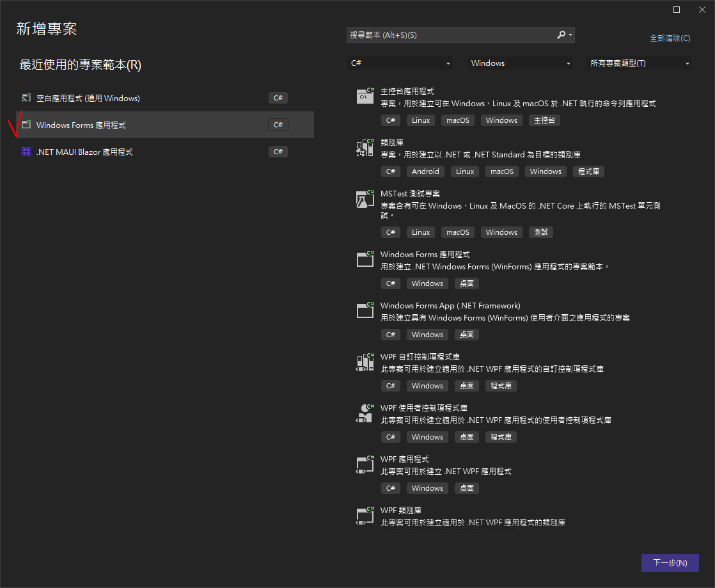Click the WPF 類別庫 template icon
Image resolution: width=715 pixels, height=588 pixels.
click(x=365, y=515)
